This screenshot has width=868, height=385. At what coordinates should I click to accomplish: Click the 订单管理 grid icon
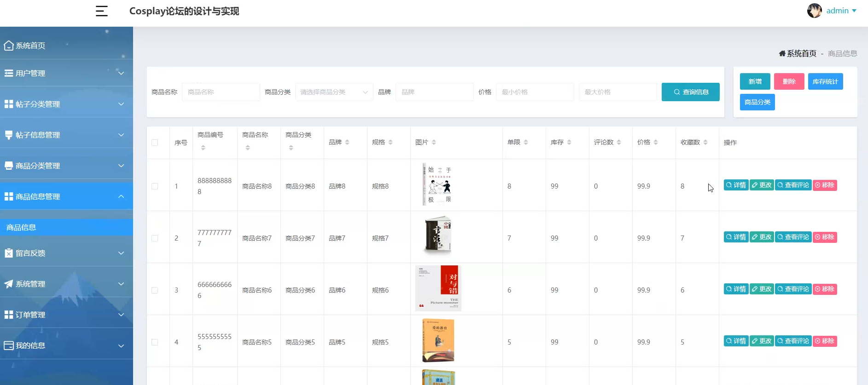9,315
